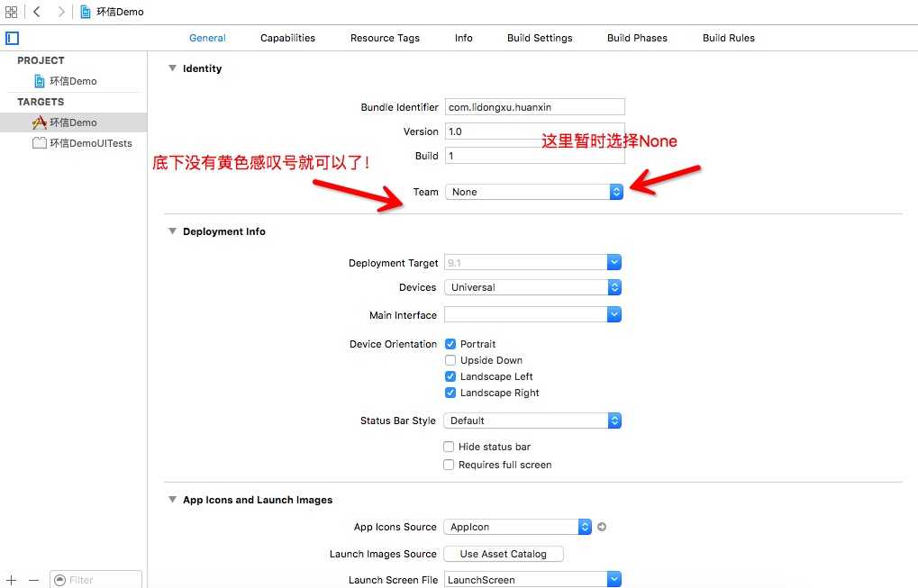This screenshot has width=918, height=588.
Task: Click the Bundle Identifier field
Action: 534,107
